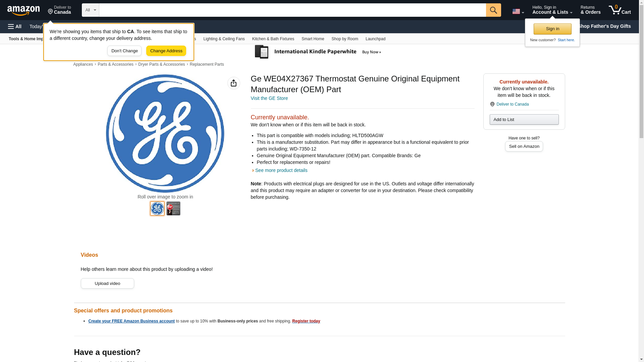Viewport: 644px width, 362px height.
Task: Open the All hamburger menu
Action: point(15,26)
